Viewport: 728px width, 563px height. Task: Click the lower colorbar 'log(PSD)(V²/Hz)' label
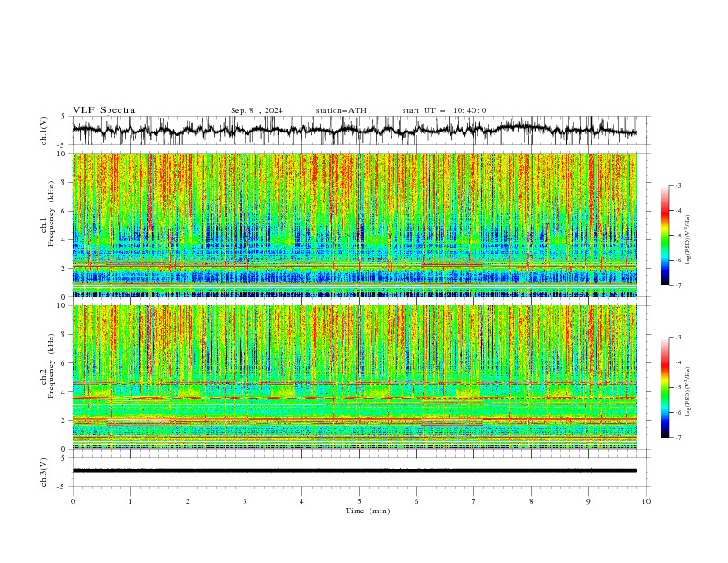click(x=688, y=392)
